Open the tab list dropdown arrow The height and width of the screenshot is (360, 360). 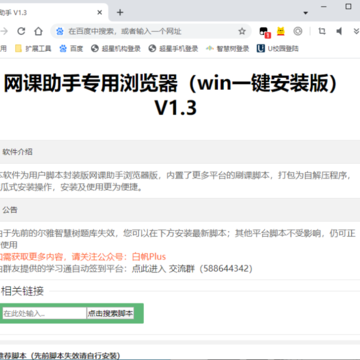pyautogui.click(x=305, y=13)
